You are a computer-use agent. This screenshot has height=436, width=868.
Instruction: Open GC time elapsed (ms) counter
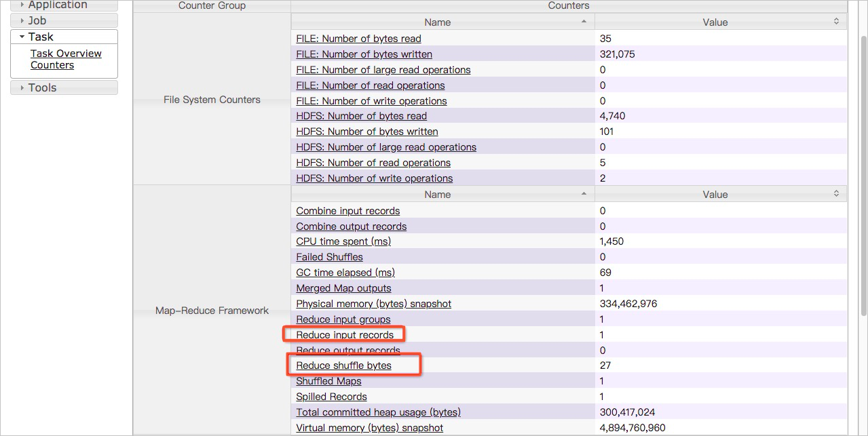[x=345, y=273]
